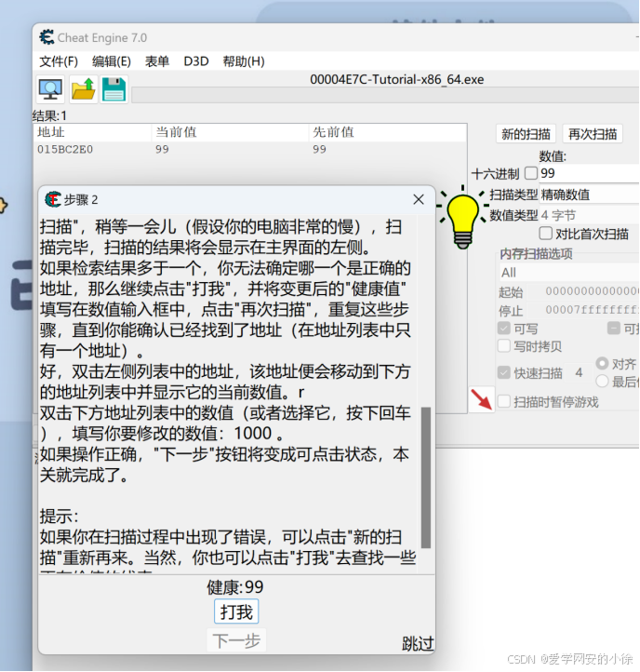Screen dimensions: 640x672
Task: Open the 扫描类型 dropdown
Action: pyautogui.click(x=589, y=195)
